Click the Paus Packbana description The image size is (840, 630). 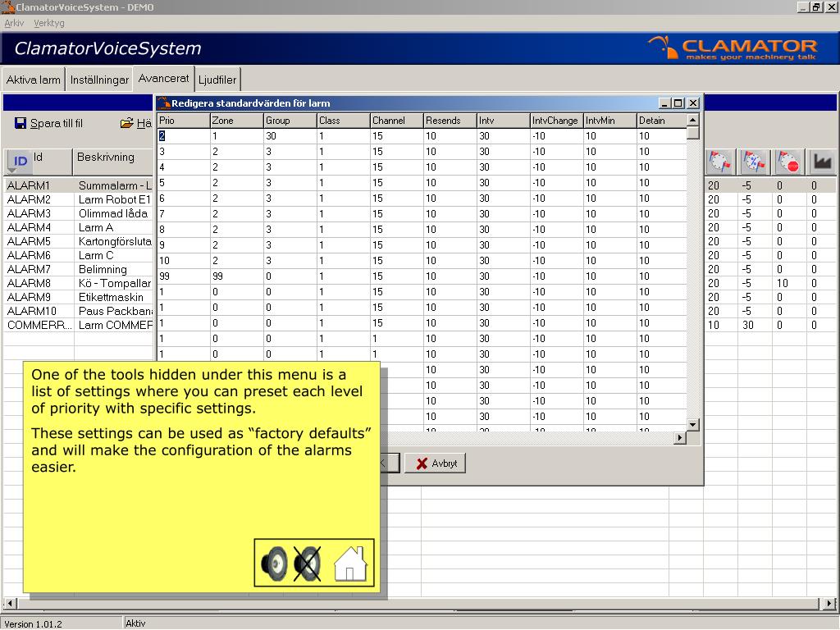click(x=114, y=311)
